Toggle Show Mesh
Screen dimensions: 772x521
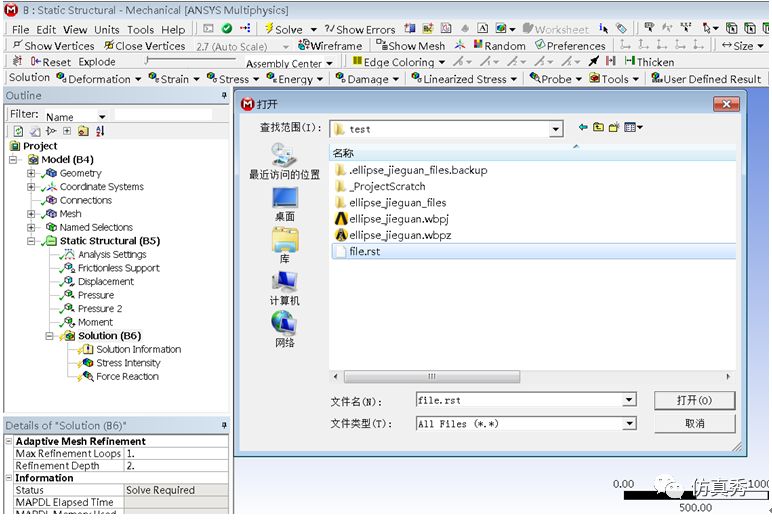(411, 46)
